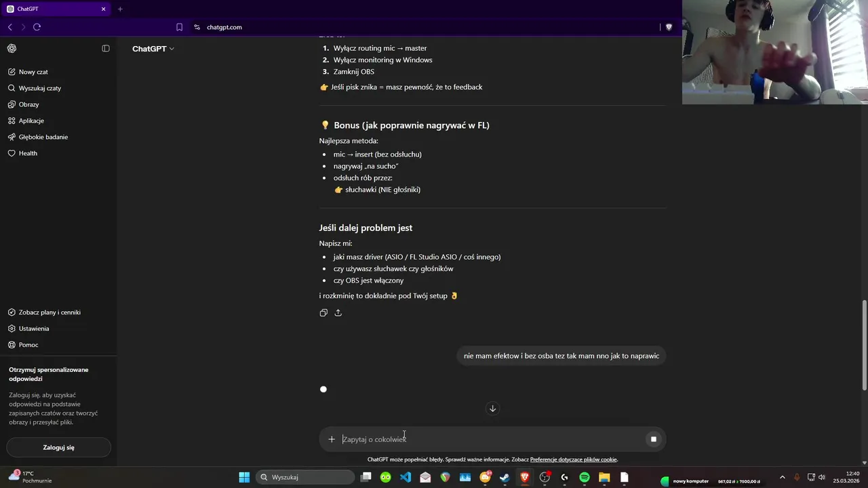
Task: Click the page vertical scrollbar thumb
Action: (864, 345)
